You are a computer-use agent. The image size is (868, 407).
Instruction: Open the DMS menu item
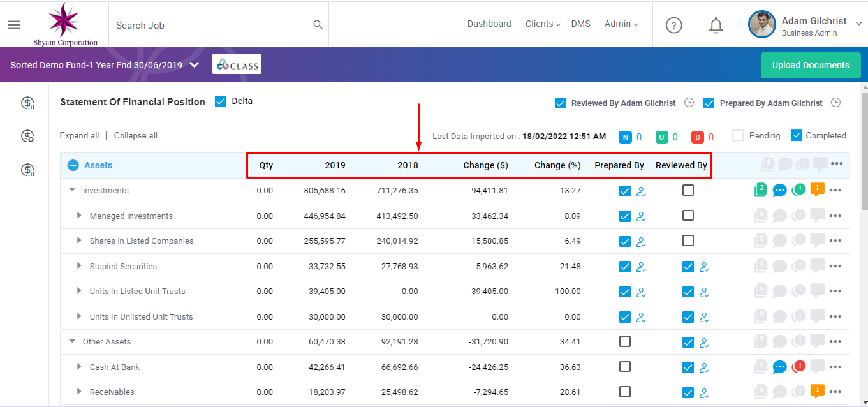point(580,24)
